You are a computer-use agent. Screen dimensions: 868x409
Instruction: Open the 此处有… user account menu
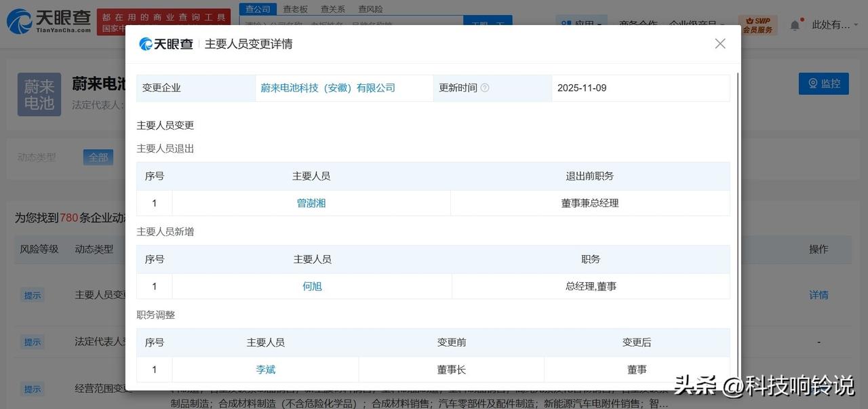pyautogui.click(x=835, y=24)
